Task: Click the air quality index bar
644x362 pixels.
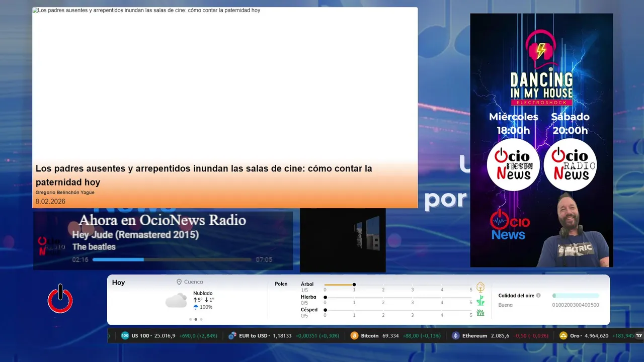Action: click(576, 296)
